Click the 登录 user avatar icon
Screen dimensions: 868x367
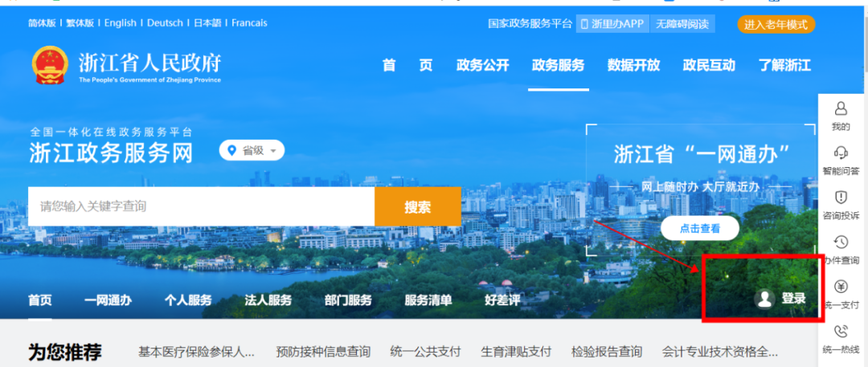(764, 299)
